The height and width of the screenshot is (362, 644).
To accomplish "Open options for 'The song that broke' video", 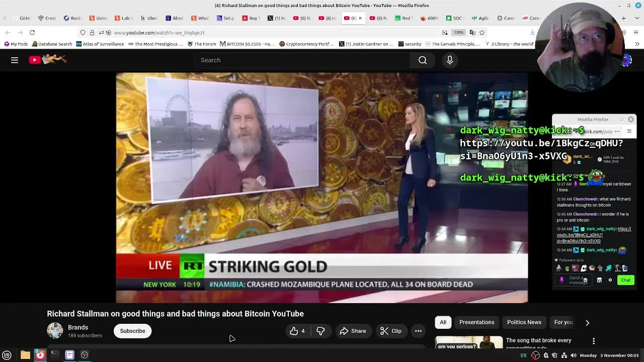I will (594, 341).
